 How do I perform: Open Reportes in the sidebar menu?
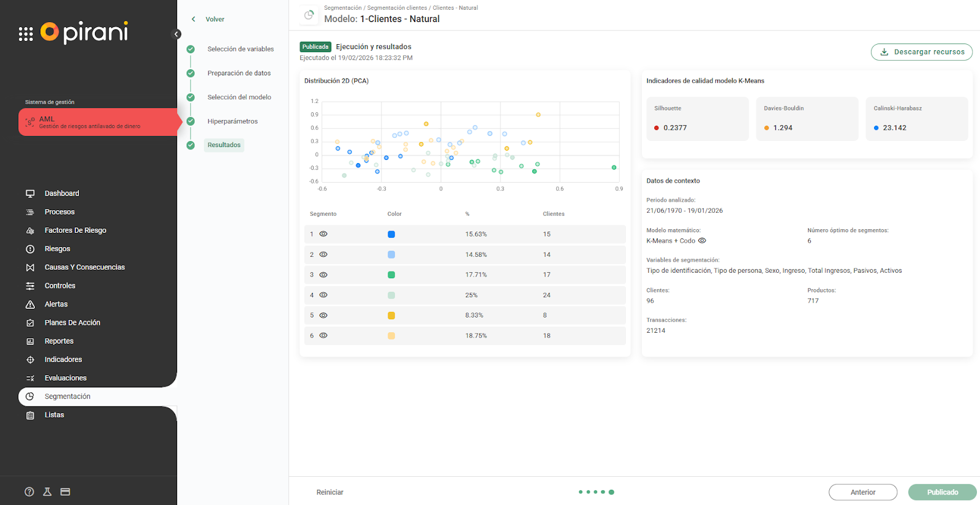point(59,341)
